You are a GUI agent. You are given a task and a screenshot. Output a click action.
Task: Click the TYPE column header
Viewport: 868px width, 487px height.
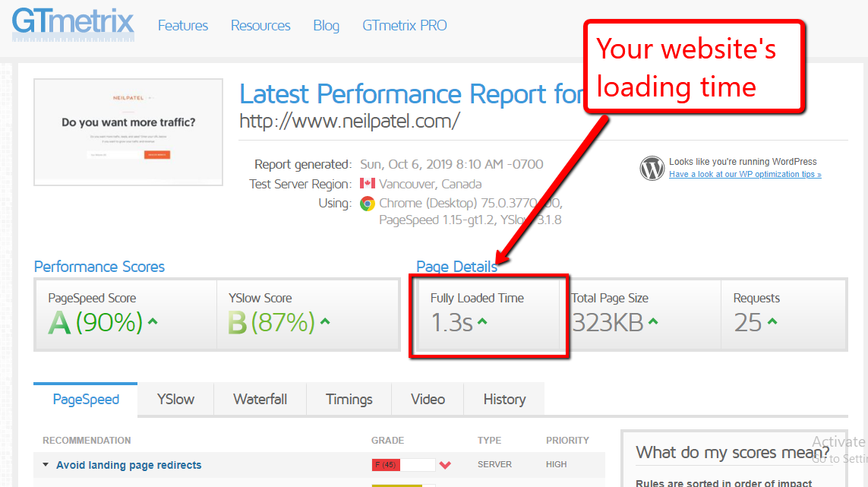[489, 441]
